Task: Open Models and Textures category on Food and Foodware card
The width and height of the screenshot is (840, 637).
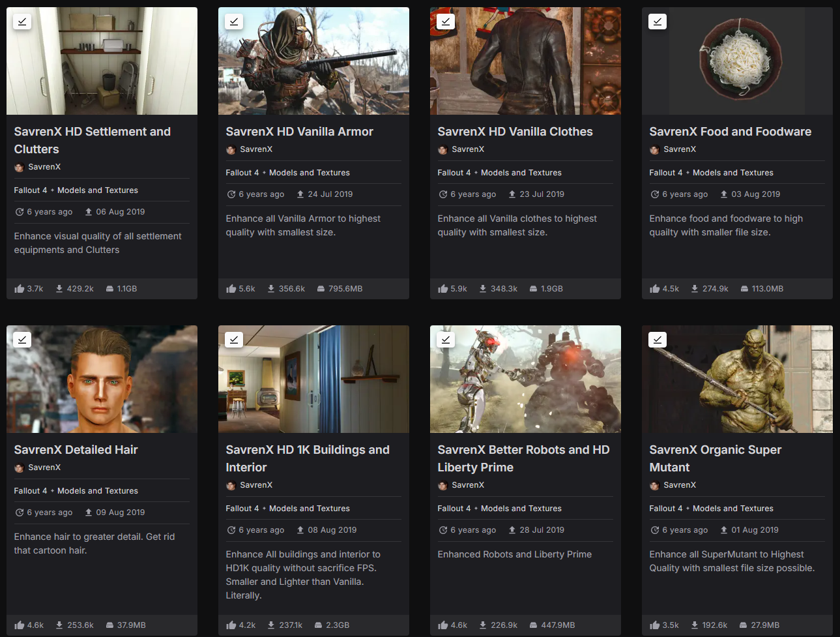Action: click(x=733, y=173)
